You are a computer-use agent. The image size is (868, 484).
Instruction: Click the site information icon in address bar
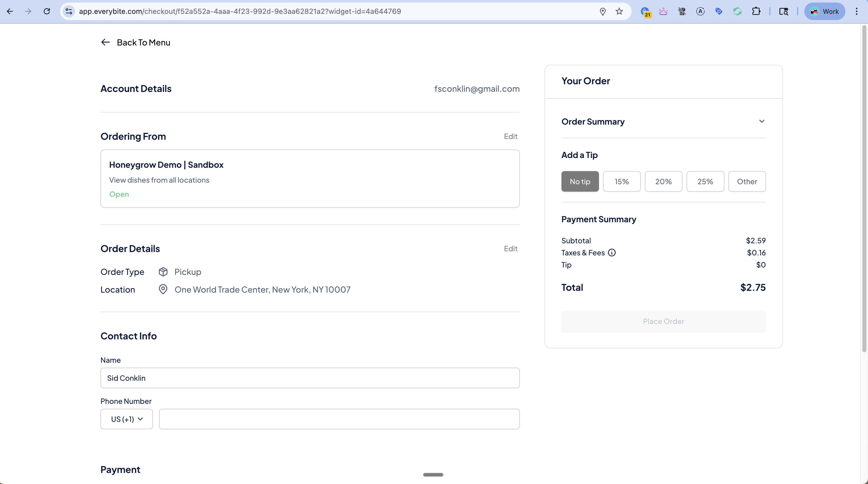(x=69, y=12)
